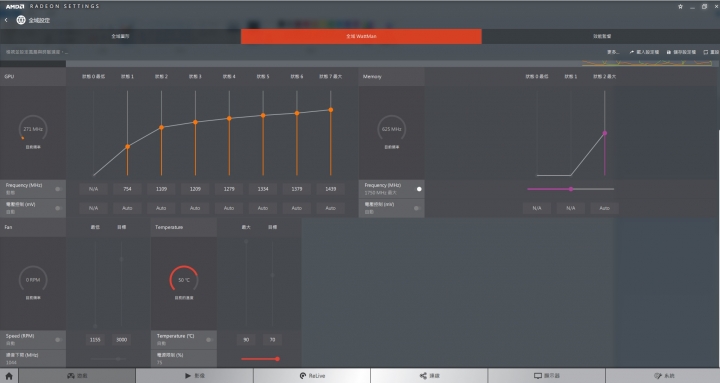Click the activity graph strip at top right
The width and height of the screenshot is (720, 383).
pos(647,63)
